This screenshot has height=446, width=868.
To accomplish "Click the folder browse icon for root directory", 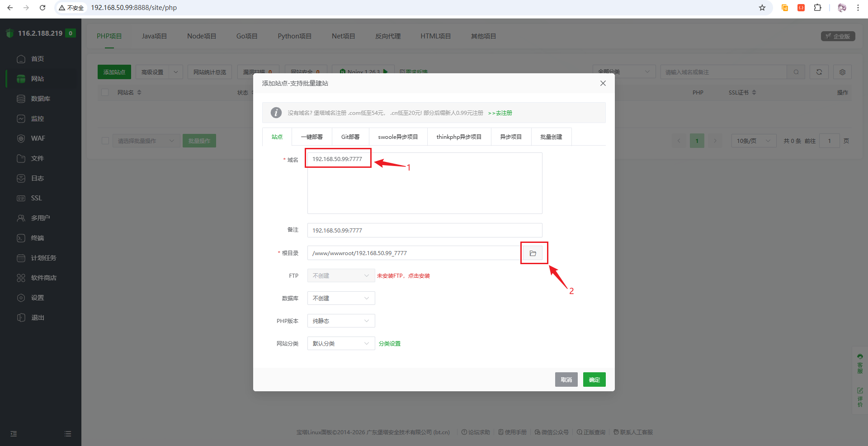I will pos(533,253).
